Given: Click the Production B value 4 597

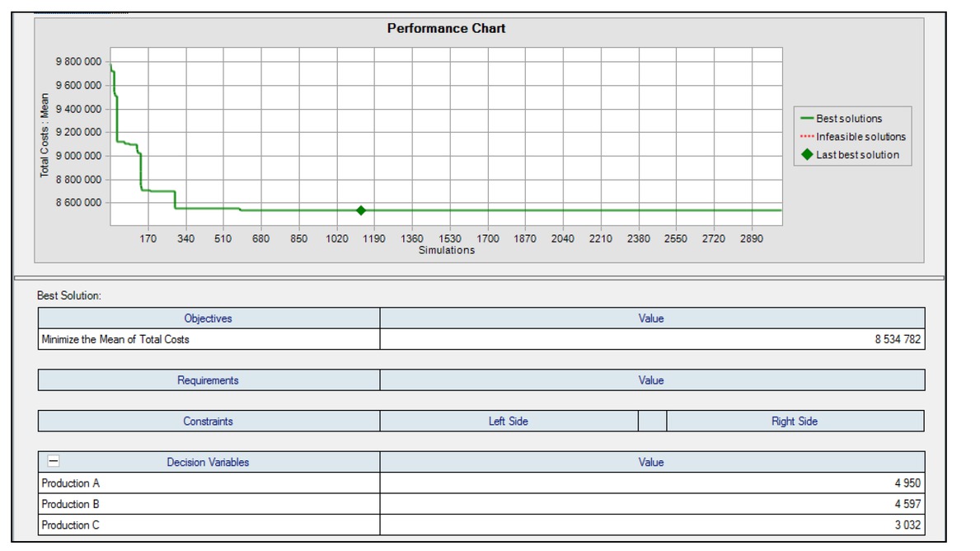Looking at the screenshot, I should click(x=906, y=504).
